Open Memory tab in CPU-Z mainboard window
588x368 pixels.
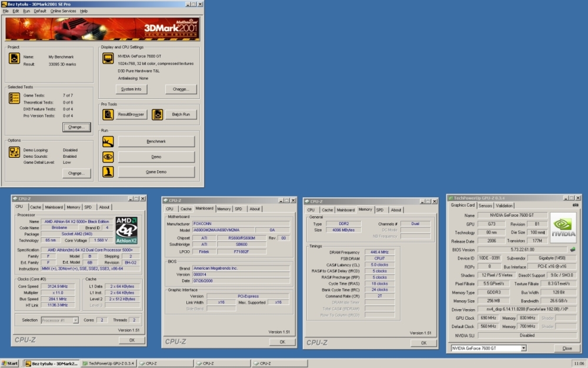pos(224,209)
